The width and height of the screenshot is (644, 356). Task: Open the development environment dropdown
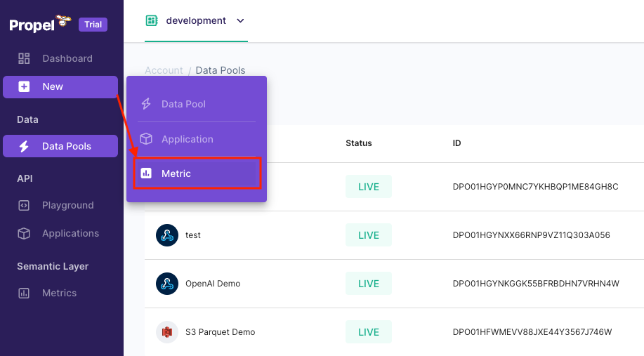[240, 21]
